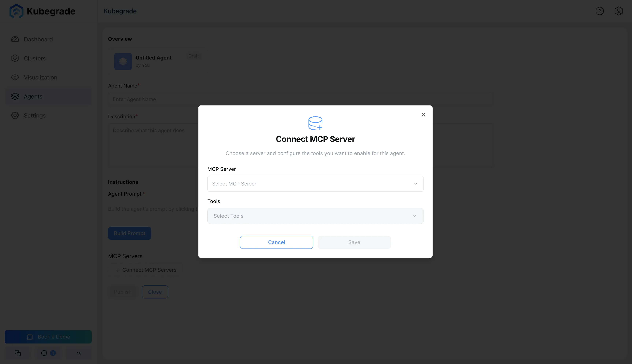This screenshot has width=632, height=364.
Task: Click the Untitled Agent title text
Action: [153, 57]
